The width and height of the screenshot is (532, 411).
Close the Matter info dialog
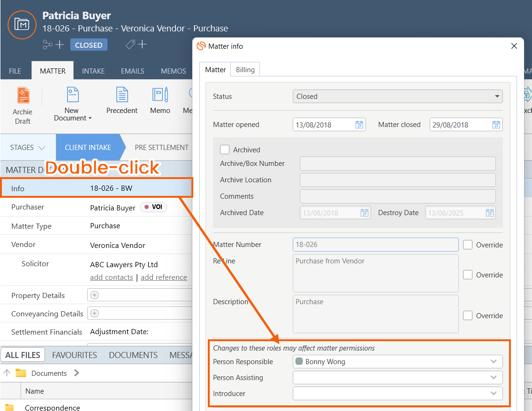[x=514, y=46]
